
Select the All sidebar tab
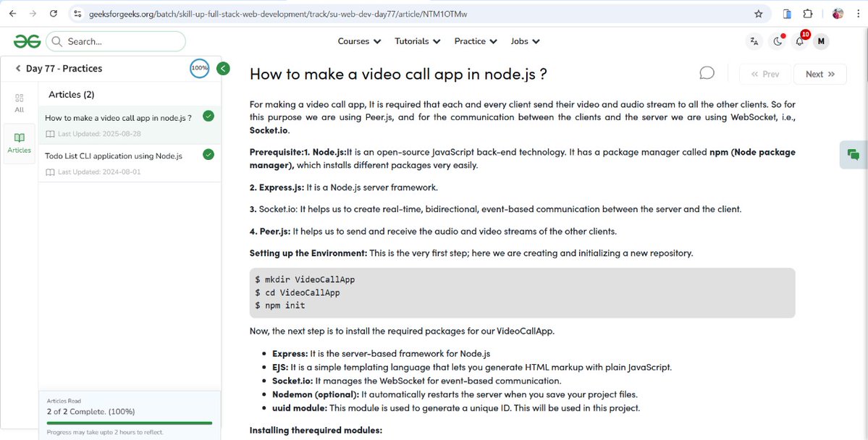(x=20, y=103)
